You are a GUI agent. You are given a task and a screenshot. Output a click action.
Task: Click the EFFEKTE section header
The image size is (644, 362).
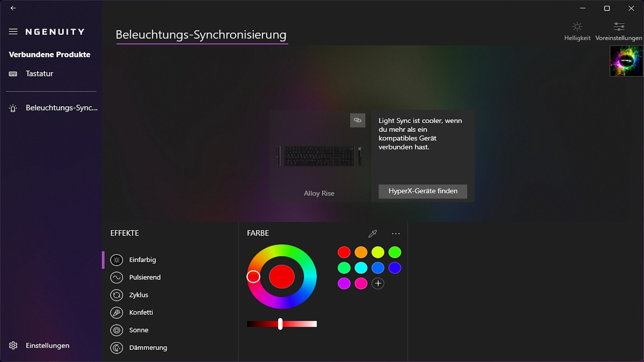[124, 233]
